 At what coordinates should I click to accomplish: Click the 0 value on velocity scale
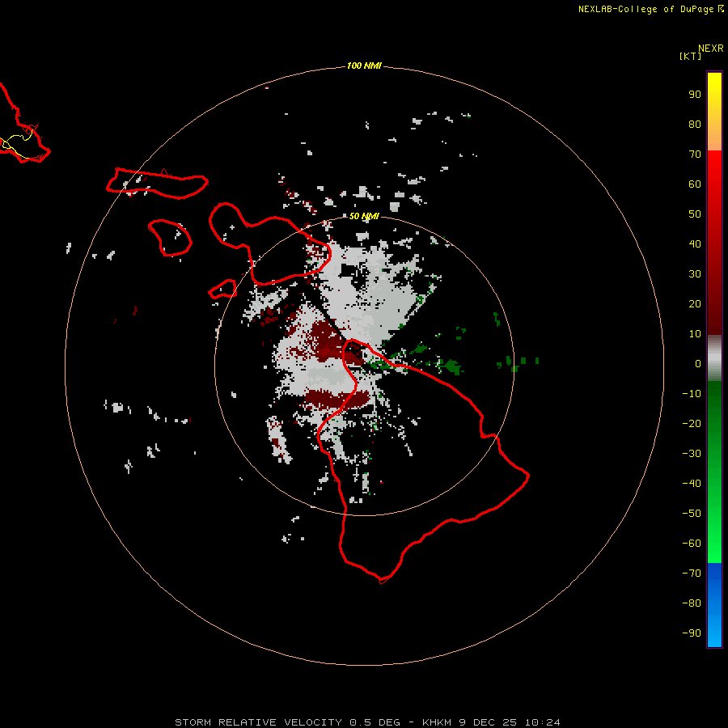pyautogui.click(x=698, y=363)
